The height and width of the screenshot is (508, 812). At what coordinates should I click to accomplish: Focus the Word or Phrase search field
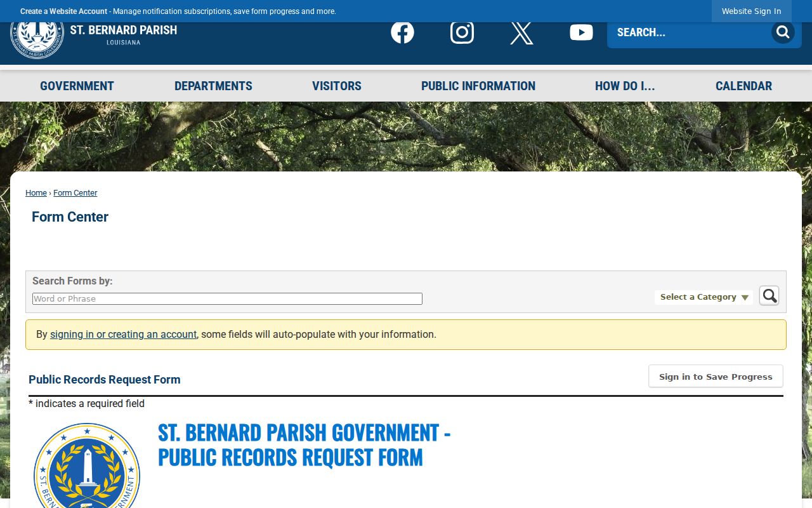[227, 298]
